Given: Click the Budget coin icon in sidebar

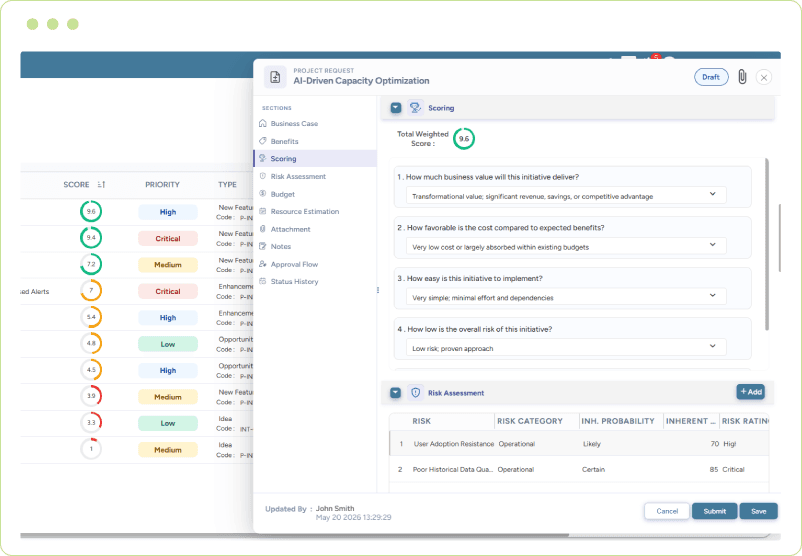Looking at the screenshot, I should 263,194.
